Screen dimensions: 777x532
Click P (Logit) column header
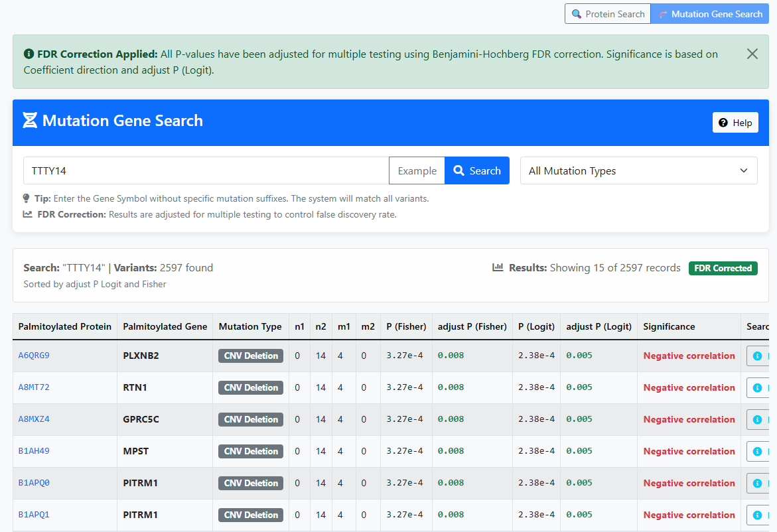coord(536,326)
